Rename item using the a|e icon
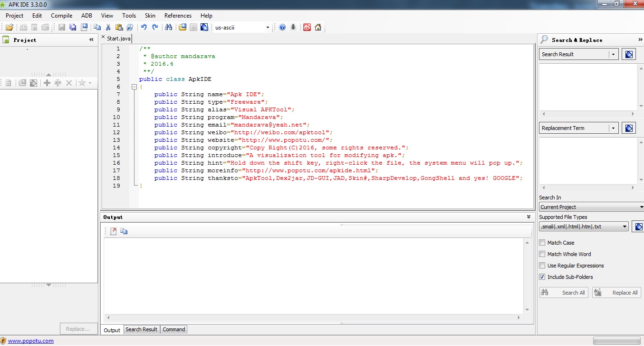This screenshot has width=644, height=346. coord(58,83)
